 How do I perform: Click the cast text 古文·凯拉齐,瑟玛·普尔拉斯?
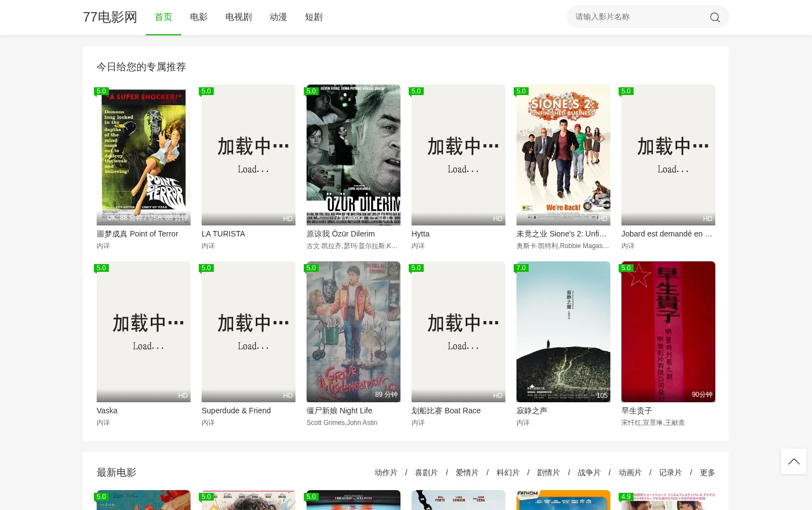[x=352, y=246]
